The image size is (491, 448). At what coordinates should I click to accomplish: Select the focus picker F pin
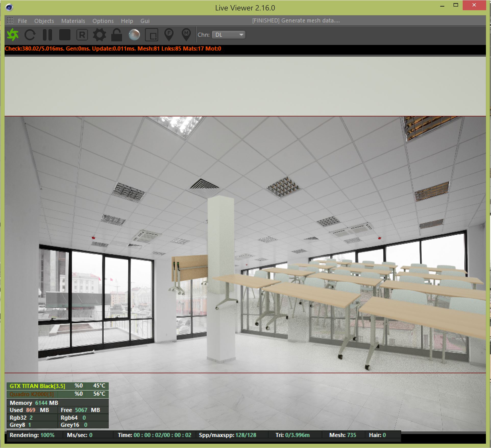169,34
